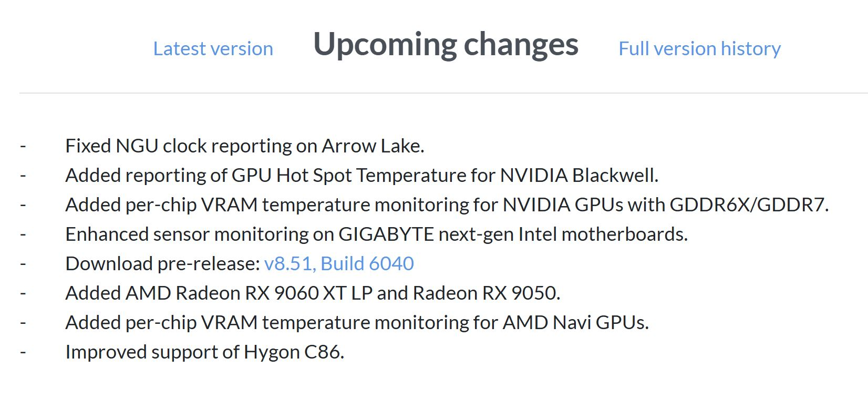This screenshot has width=868, height=409.
Task: Select the 'Improved support of Hygon C86' entry
Action: pyautogui.click(x=204, y=352)
